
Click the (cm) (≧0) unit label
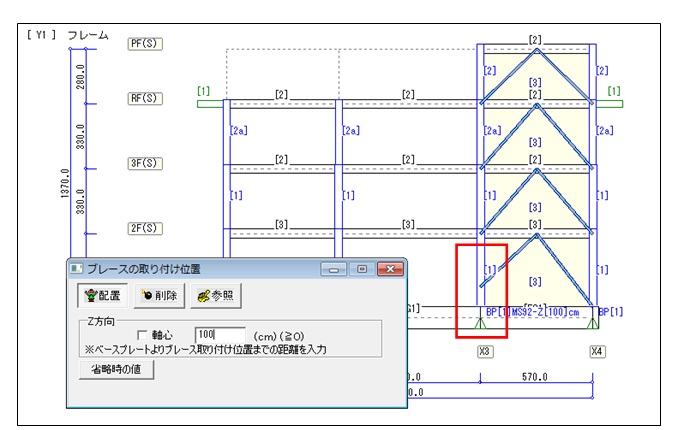point(279,336)
